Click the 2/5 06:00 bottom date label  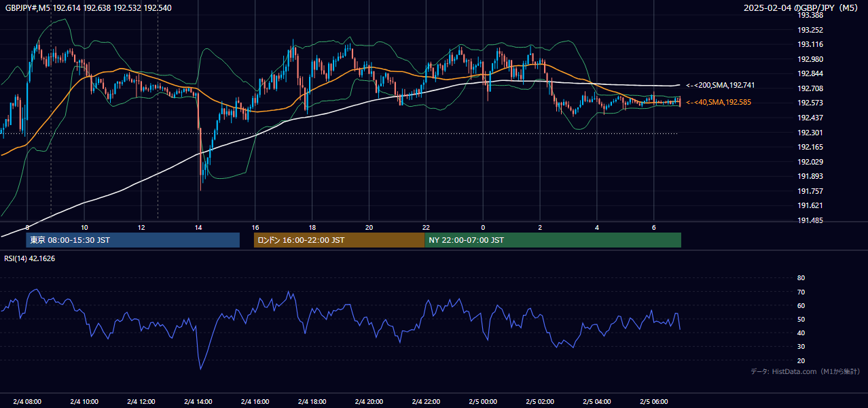pyautogui.click(x=655, y=401)
